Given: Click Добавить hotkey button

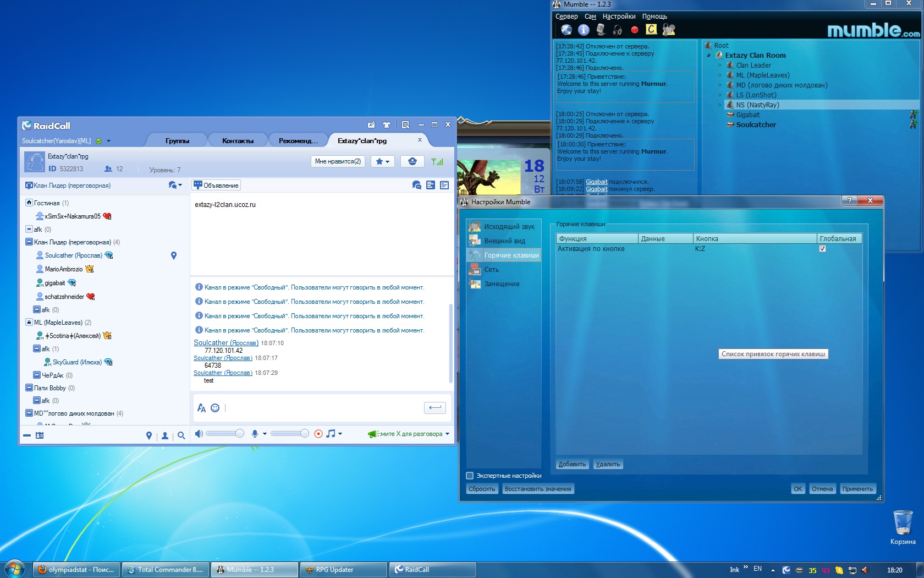Looking at the screenshot, I should tap(572, 464).
